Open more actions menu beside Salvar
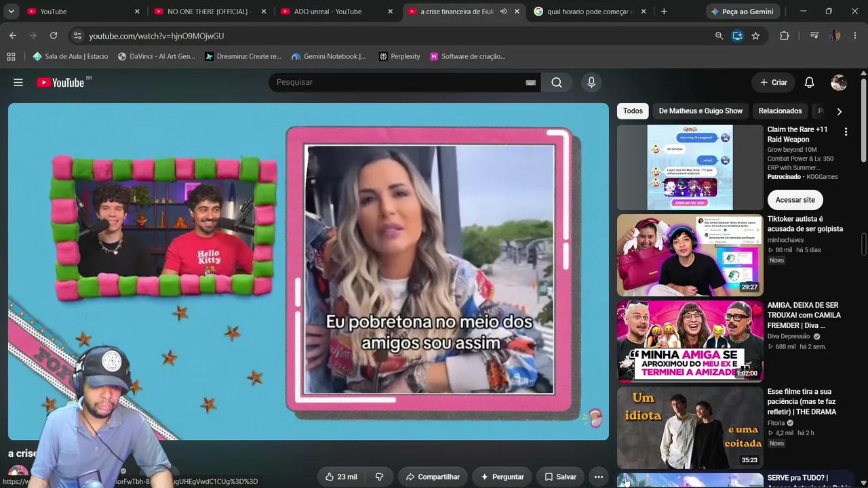868x488 pixels. (x=599, y=477)
